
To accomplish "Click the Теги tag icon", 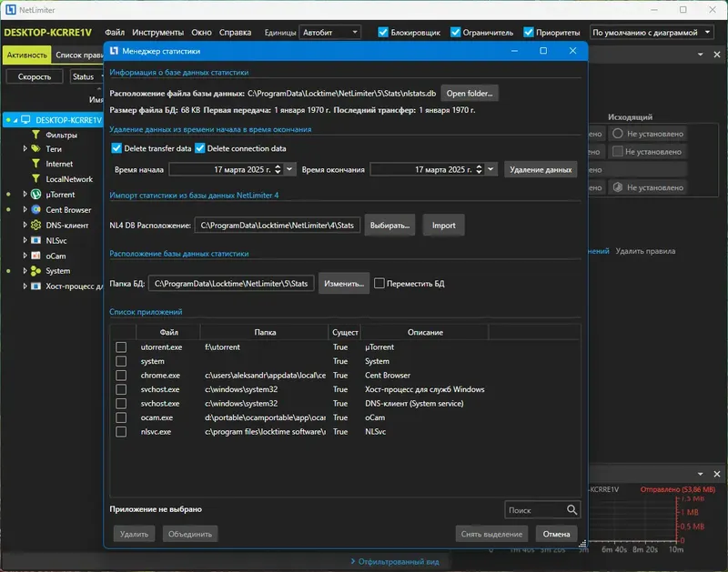I will pyautogui.click(x=36, y=149).
